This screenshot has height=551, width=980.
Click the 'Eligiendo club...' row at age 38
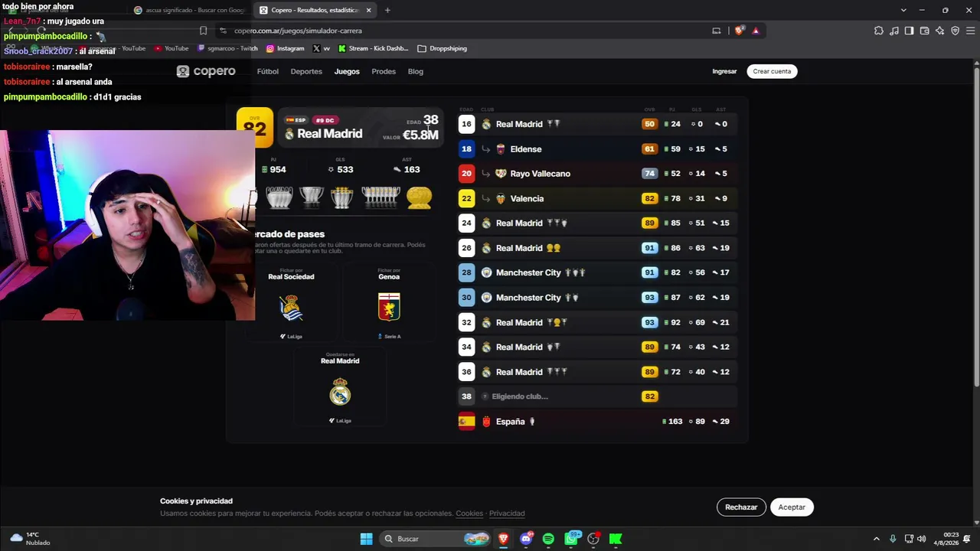pos(597,396)
